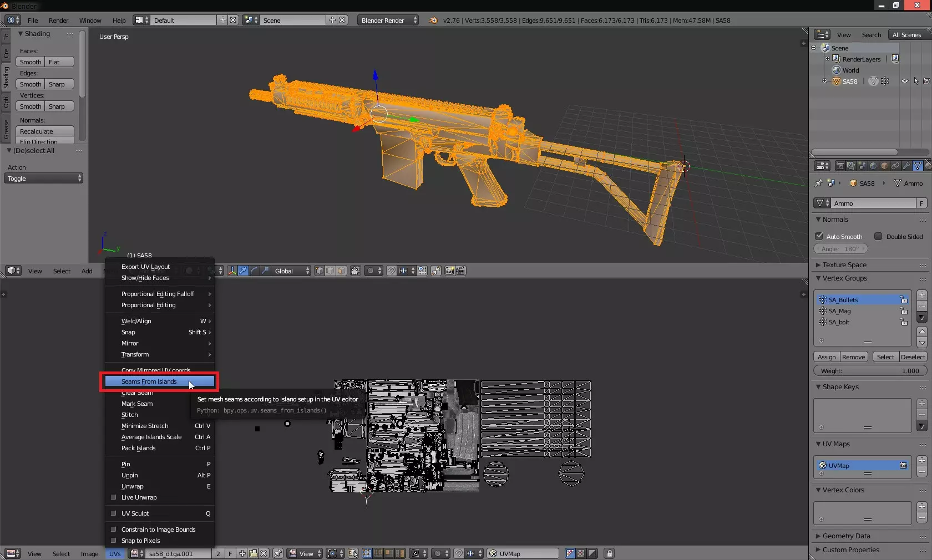Click the outliner horizontal scrollbar
The image size is (932, 560).
coord(854,152)
